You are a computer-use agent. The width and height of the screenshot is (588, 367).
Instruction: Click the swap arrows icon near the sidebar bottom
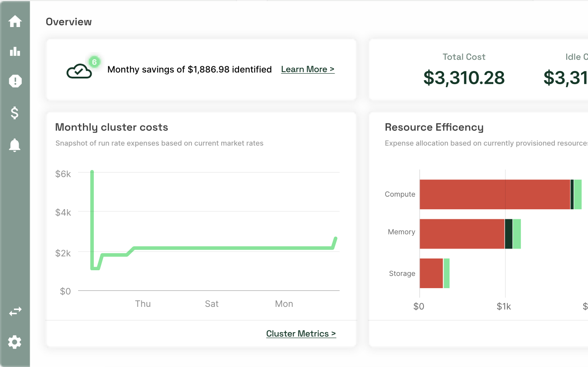tap(15, 311)
